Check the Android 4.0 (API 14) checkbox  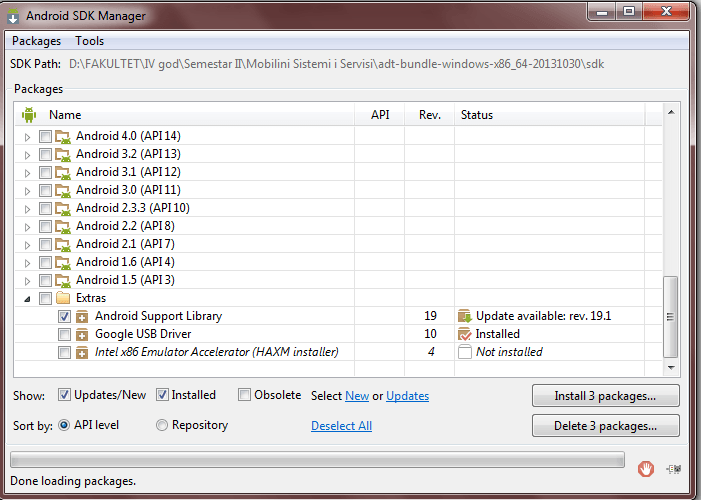pyautogui.click(x=45, y=136)
